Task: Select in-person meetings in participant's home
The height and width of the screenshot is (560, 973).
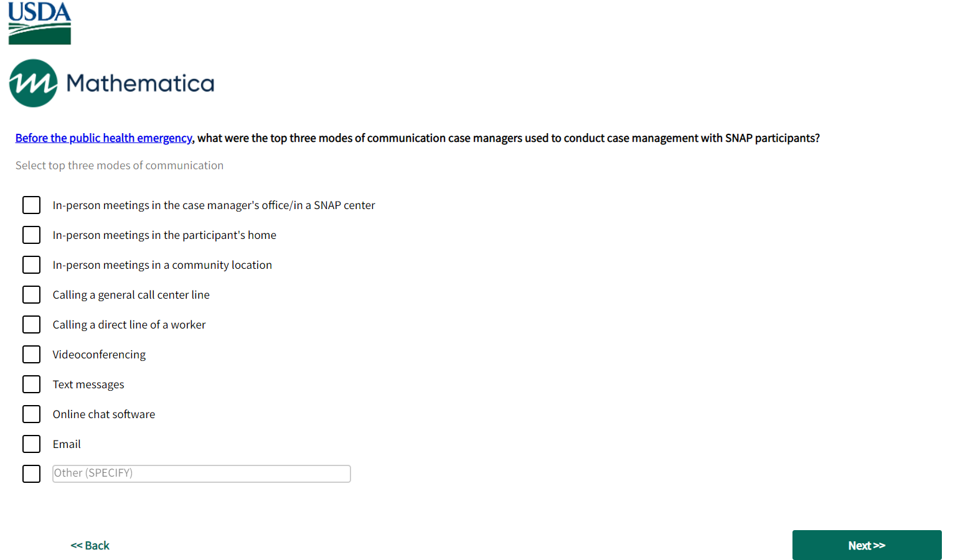Action: [x=31, y=235]
